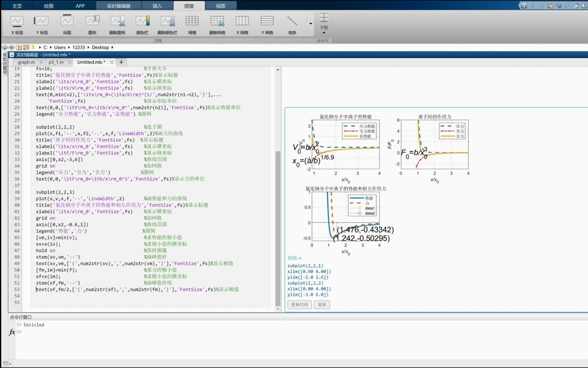Click the editor scroll up arrow
The image size is (588, 368).
pos(278,70)
